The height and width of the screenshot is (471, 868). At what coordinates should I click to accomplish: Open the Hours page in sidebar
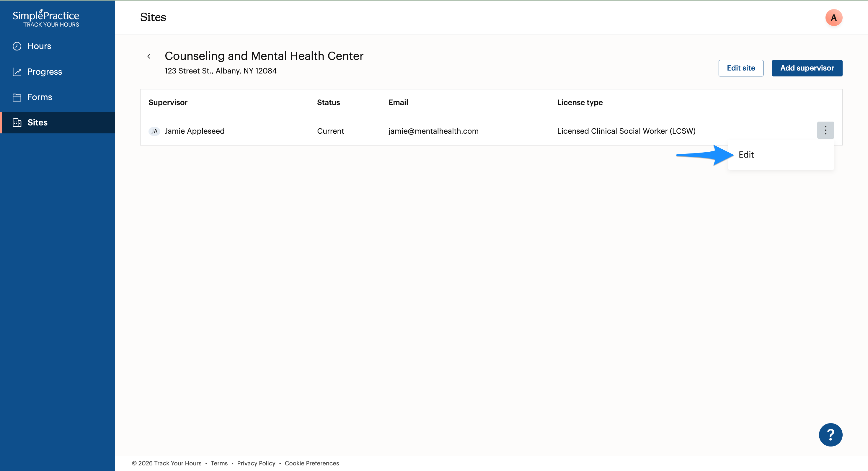click(57, 46)
